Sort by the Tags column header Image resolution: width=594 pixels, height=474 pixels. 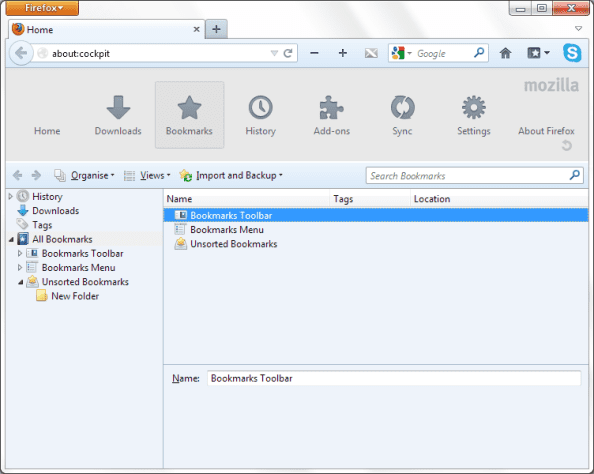point(370,199)
